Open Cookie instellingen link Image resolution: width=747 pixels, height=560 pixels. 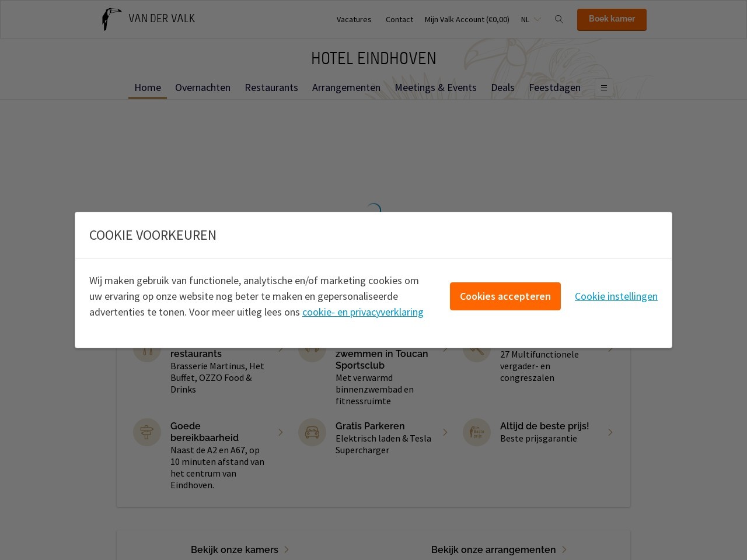click(x=616, y=296)
